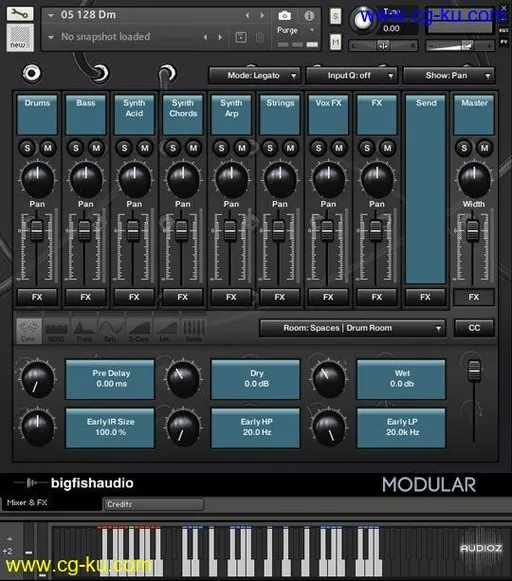This screenshot has width=512, height=581.
Task: Open FX for the Synth Arp channel
Action: point(232,297)
